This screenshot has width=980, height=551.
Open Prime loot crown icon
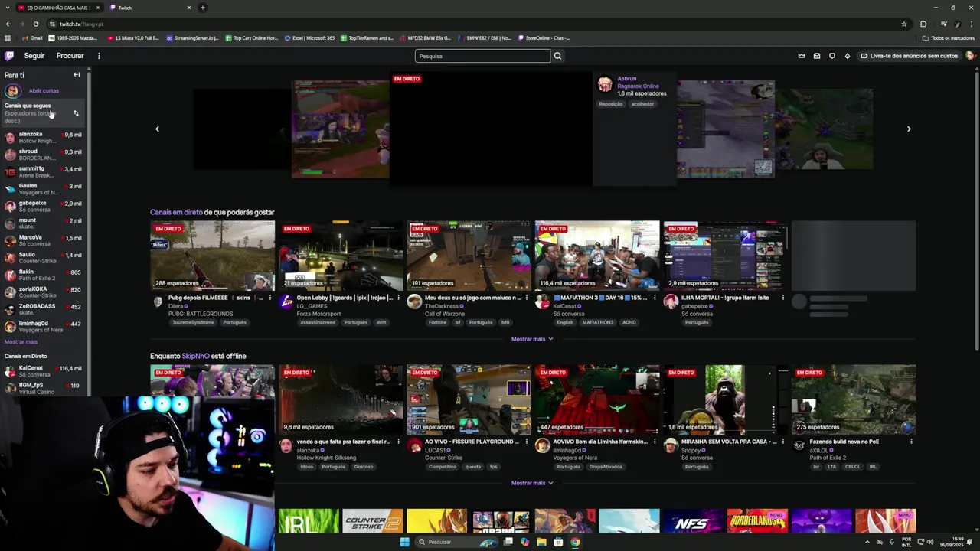(x=802, y=56)
